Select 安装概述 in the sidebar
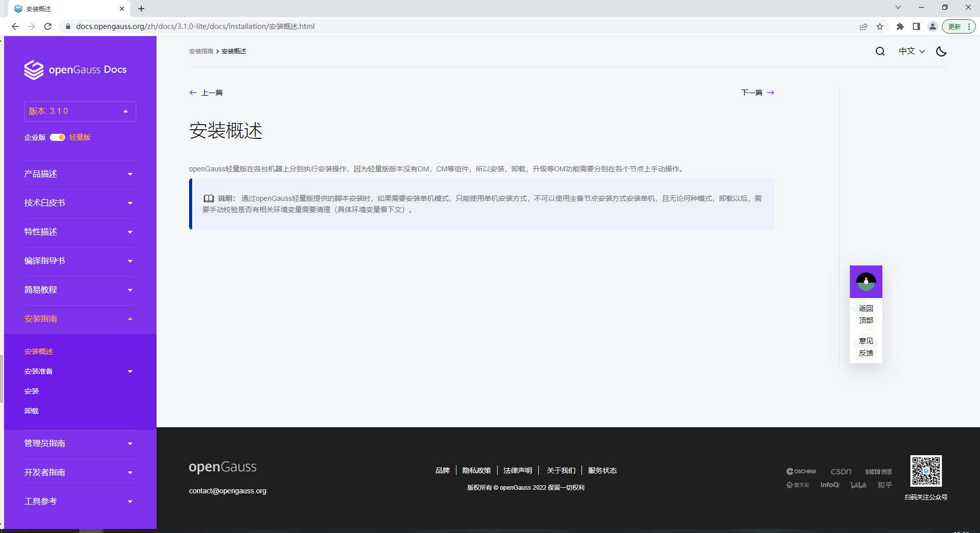Image resolution: width=980 pixels, height=533 pixels. [x=39, y=351]
